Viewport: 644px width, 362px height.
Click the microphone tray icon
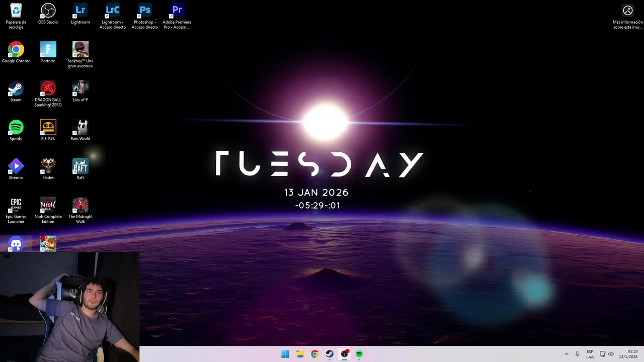pyautogui.click(x=577, y=354)
